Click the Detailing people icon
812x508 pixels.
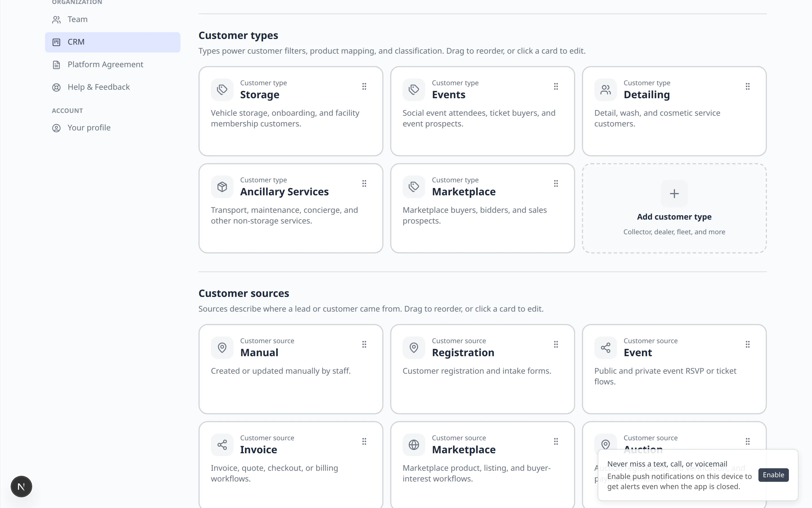pyautogui.click(x=606, y=90)
